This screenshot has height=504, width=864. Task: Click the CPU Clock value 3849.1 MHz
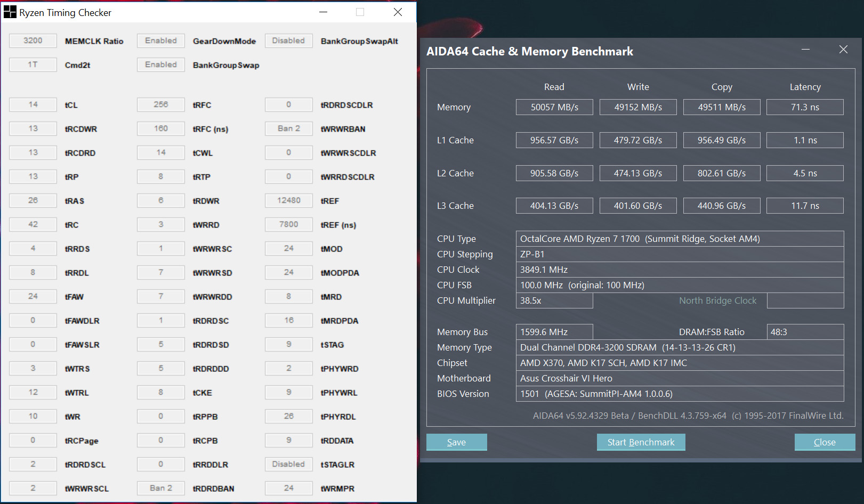pos(680,270)
